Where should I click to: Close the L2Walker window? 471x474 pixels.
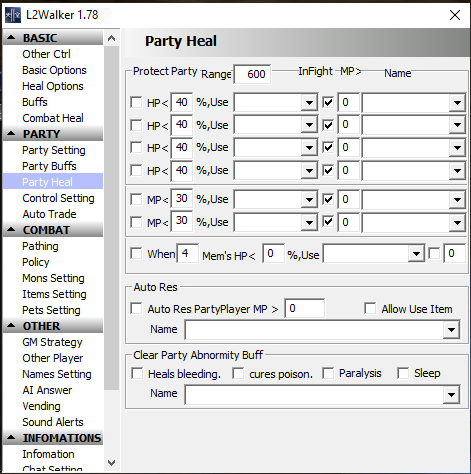455,15
